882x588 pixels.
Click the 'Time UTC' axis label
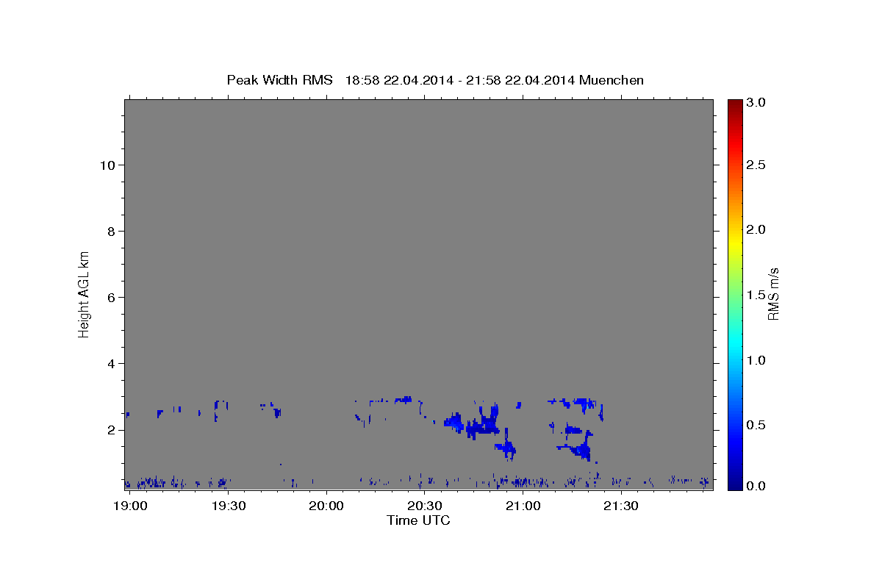pyautogui.click(x=418, y=520)
